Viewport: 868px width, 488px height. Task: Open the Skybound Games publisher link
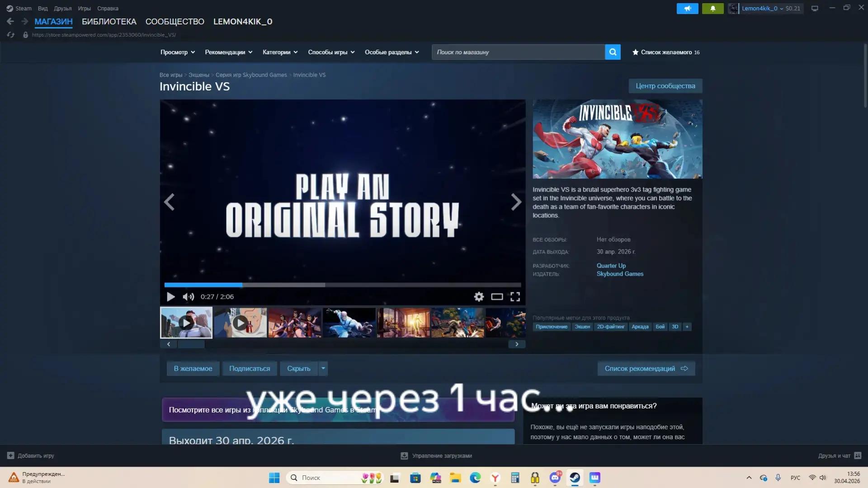[620, 274]
